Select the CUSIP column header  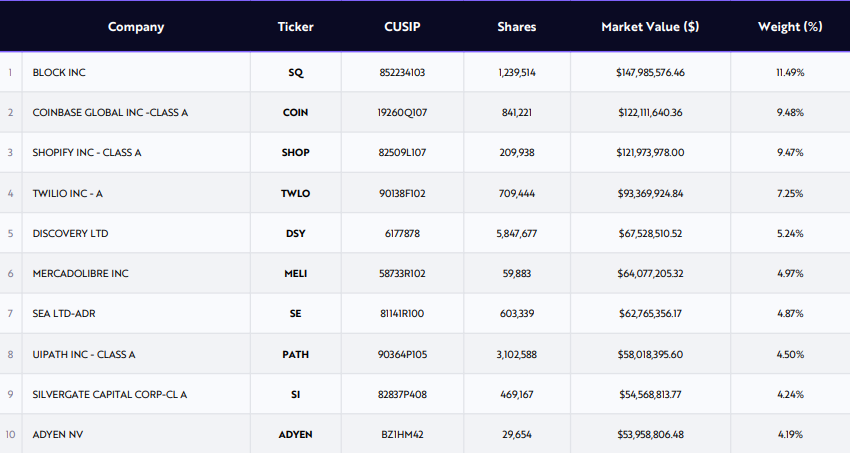(403, 27)
